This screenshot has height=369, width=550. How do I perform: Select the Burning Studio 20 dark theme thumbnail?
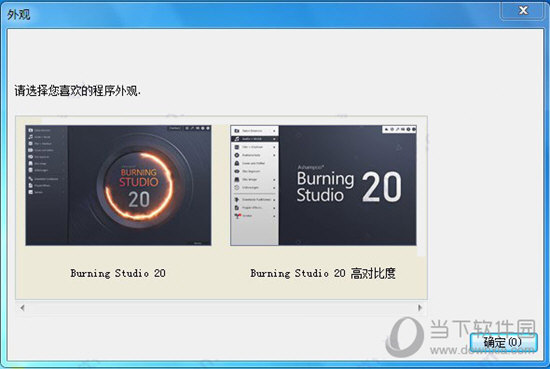118,185
